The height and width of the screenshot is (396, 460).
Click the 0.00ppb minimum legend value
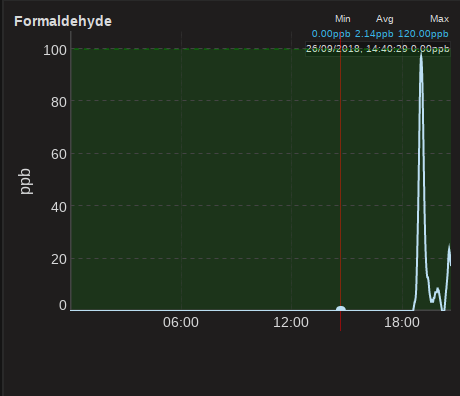pos(331,34)
